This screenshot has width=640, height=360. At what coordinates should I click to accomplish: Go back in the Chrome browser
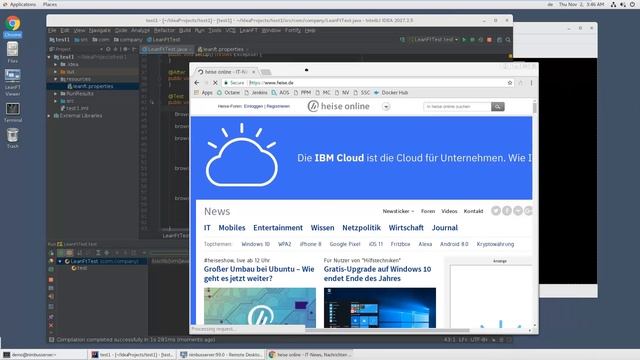coord(197,83)
